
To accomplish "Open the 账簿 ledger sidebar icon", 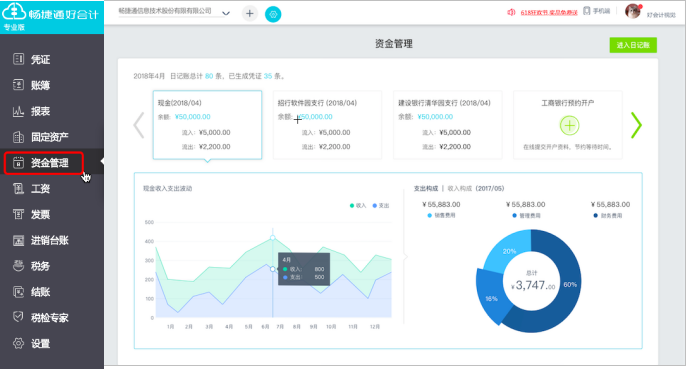I will [18, 85].
